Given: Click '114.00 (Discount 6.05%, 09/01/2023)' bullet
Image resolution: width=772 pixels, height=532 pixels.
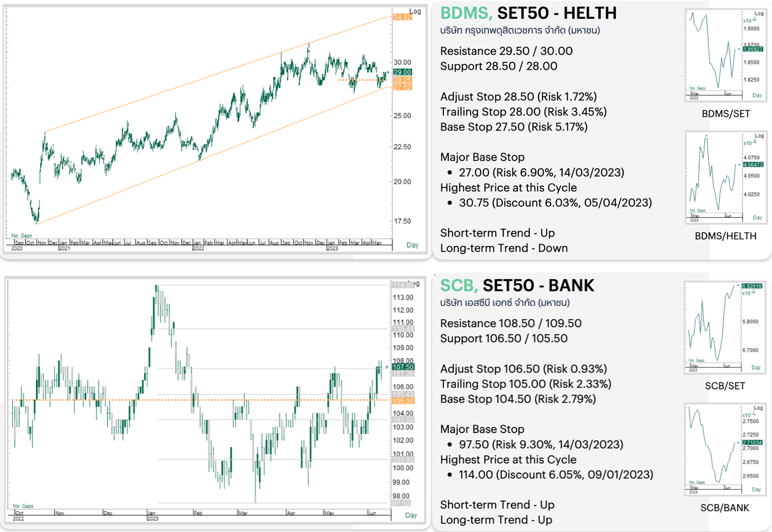Looking at the screenshot, I should point(556,475).
